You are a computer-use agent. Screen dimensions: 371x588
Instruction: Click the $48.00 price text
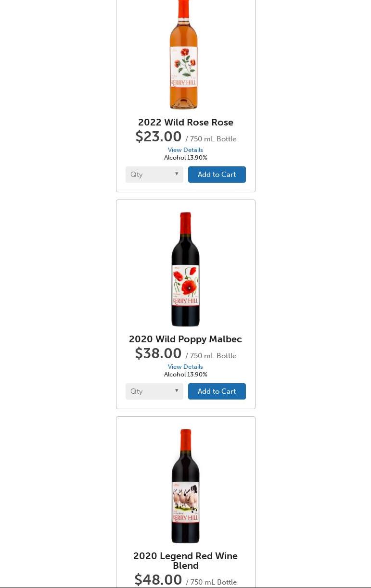pos(158,580)
